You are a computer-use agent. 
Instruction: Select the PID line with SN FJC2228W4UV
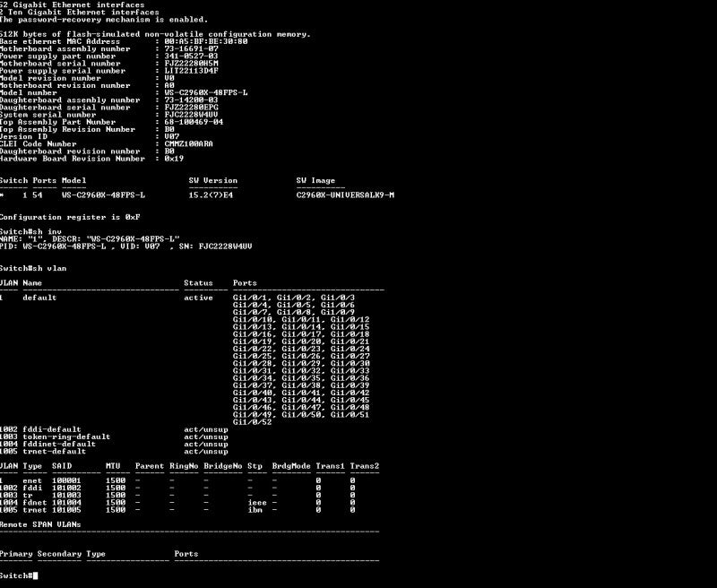click(x=125, y=246)
